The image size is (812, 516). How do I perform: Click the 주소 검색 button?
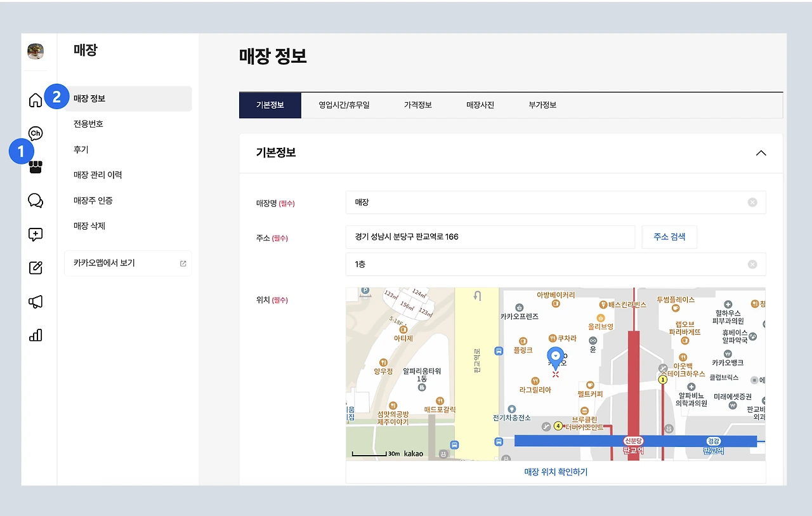click(669, 237)
